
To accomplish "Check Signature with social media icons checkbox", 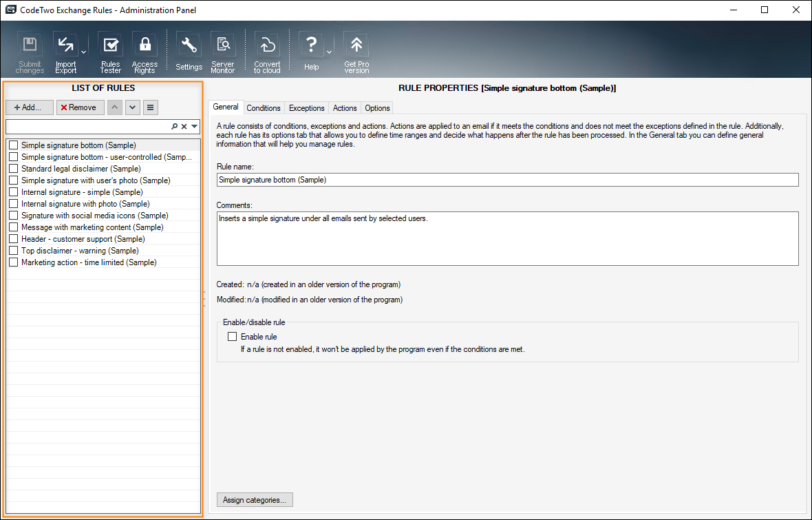I will pyautogui.click(x=14, y=215).
